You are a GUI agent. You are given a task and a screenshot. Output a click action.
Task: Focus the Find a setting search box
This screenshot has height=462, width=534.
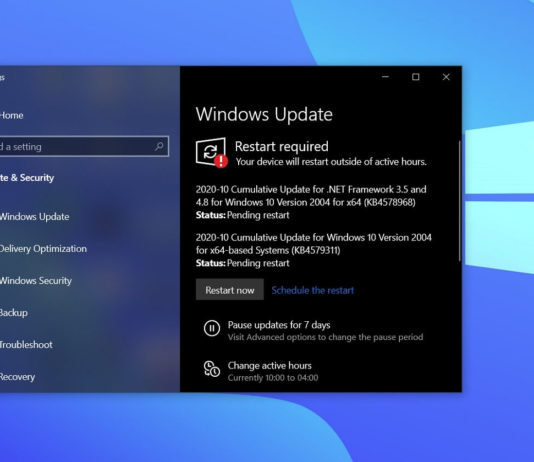tap(84, 146)
